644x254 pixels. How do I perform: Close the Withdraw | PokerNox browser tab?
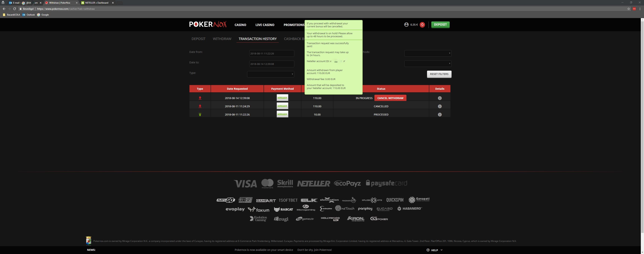click(77, 3)
